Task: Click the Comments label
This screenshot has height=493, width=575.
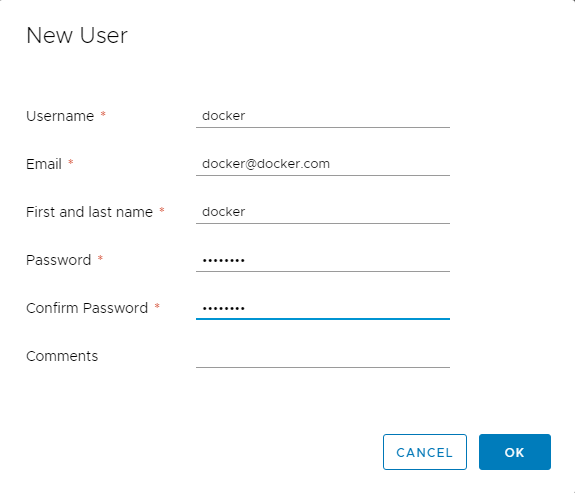Action: click(62, 357)
